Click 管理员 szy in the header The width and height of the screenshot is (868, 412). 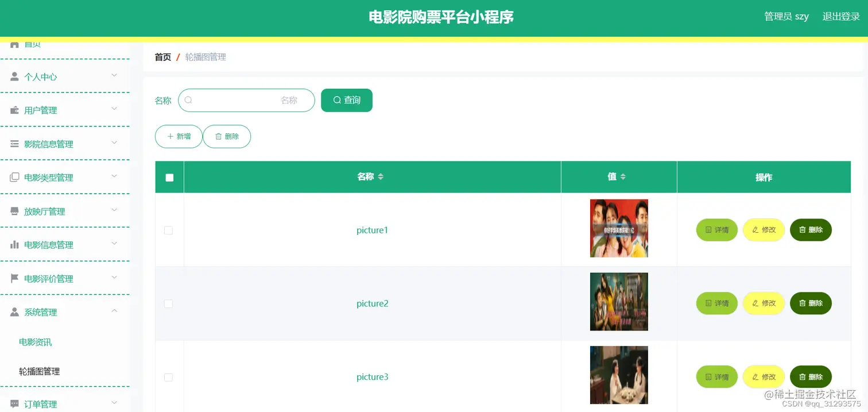coord(786,17)
